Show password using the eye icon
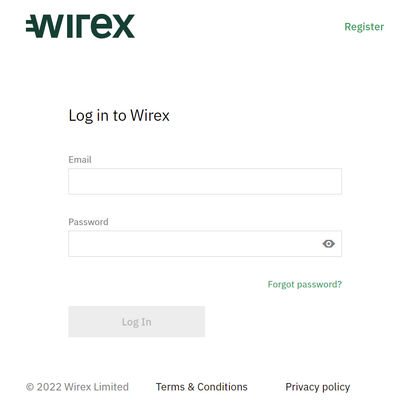This screenshot has width=409, height=403. pos(328,244)
